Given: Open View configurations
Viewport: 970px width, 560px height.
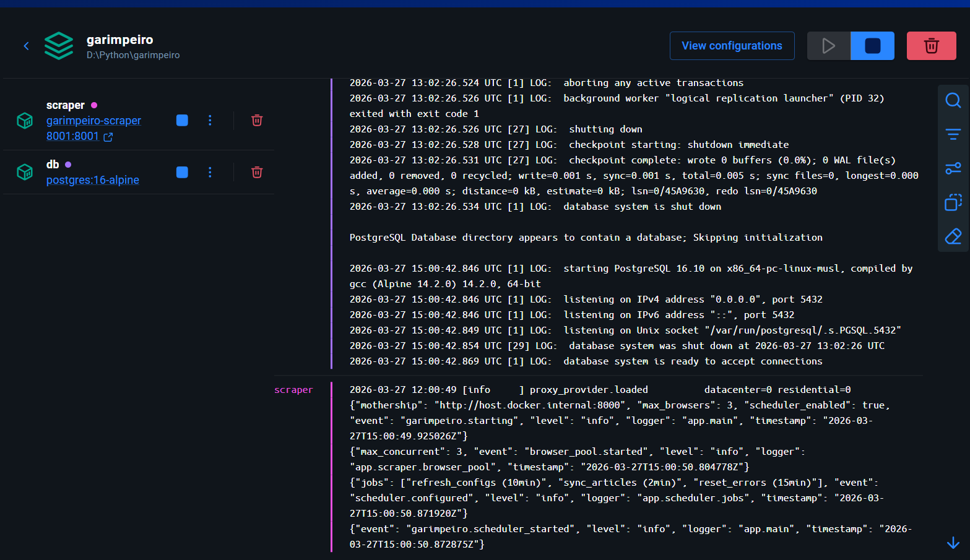Looking at the screenshot, I should click(x=732, y=46).
